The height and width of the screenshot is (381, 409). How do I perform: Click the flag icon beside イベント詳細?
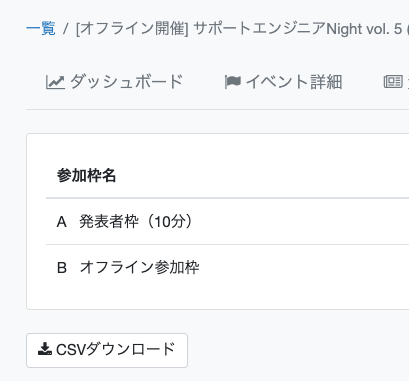click(x=233, y=82)
